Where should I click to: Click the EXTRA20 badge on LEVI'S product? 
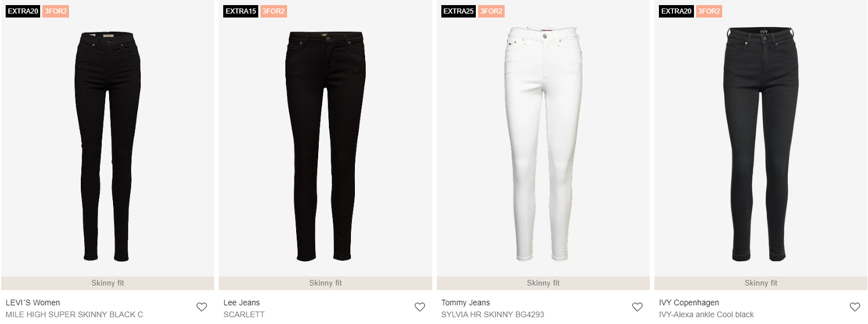(23, 11)
